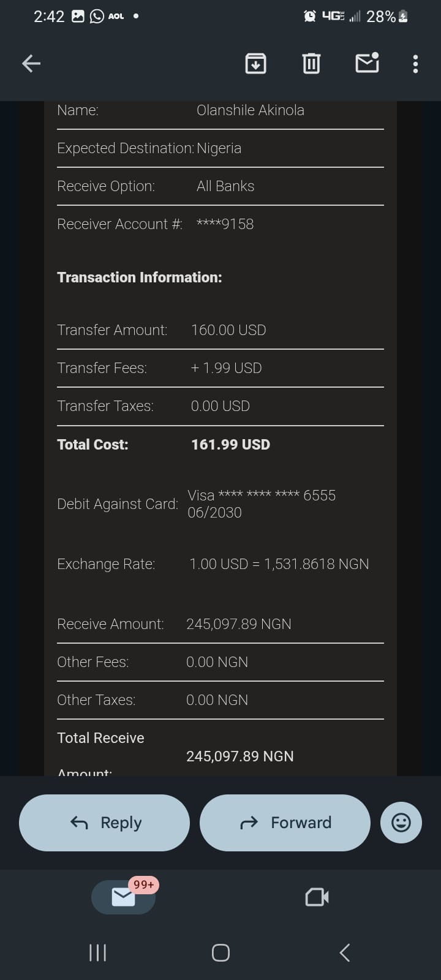Viewport: 441px width, 980px height.
Task: Tap the Receiver Account ****9158 number
Action: 225,224
